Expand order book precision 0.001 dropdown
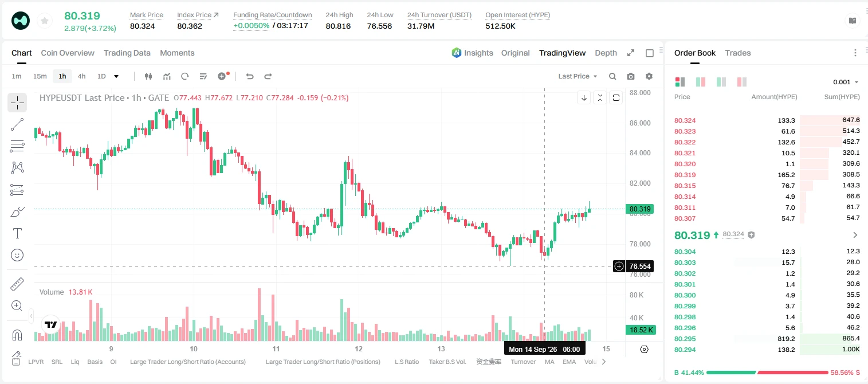 tap(846, 82)
